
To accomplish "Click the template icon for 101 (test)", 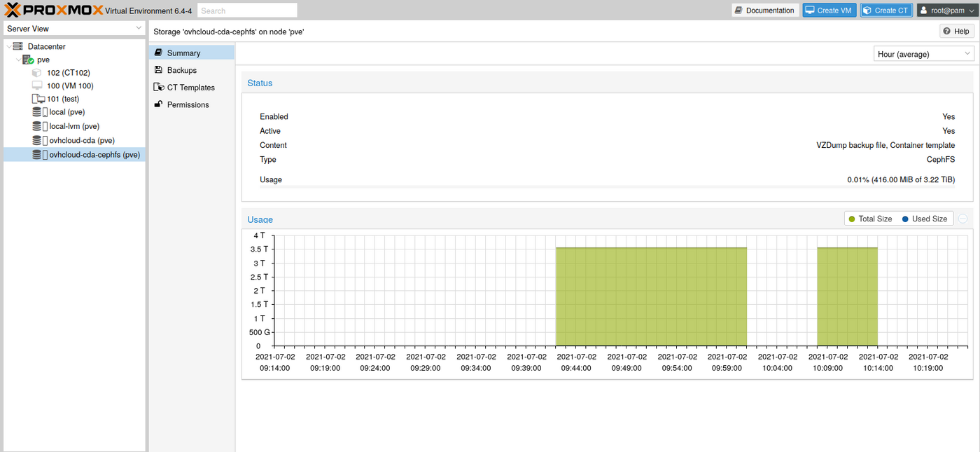I will point(38,99).
